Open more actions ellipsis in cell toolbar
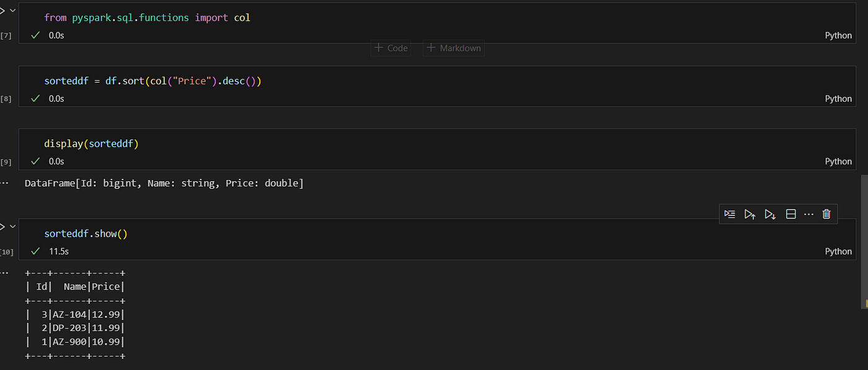 pos(808,214)
